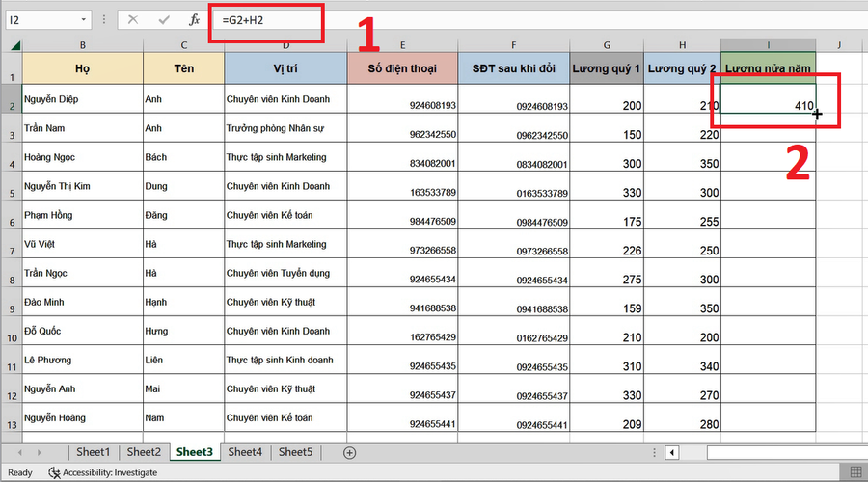Screen dimensions: 868x482
Task: Open the Insert Function fx dialog
Action: coord(194,20)
